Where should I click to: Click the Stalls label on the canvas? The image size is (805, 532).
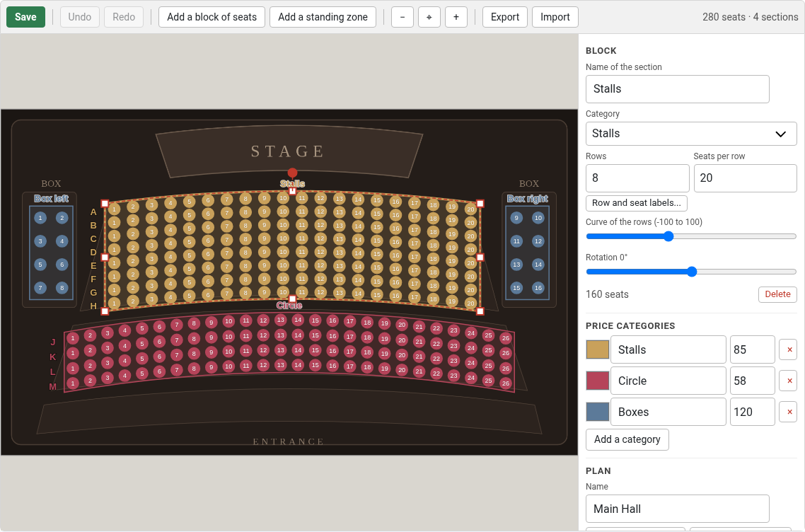click(x=293, y=183)
